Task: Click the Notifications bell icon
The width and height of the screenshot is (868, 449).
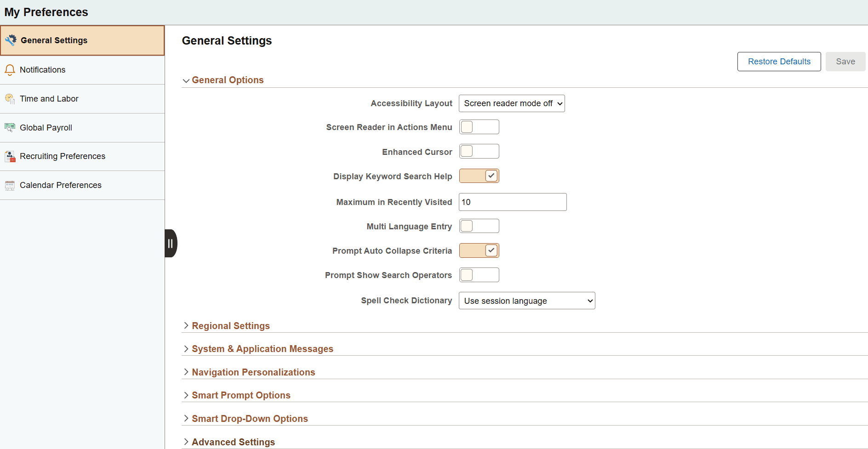Action: tap(10, 70)
